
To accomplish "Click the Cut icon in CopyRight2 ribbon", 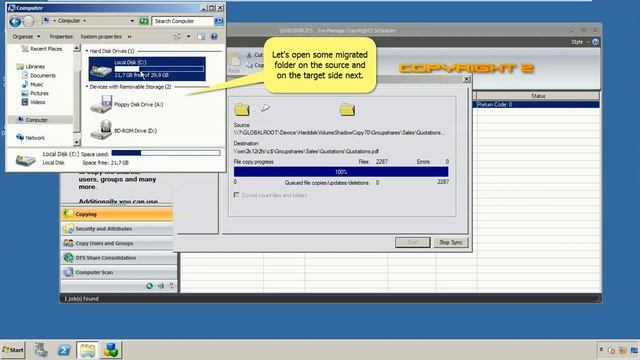I will tap(249, 55).
